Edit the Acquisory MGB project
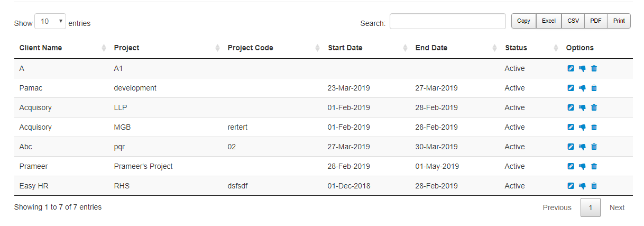The height and width of the screenshot is (226, 644). click(571, 127)
